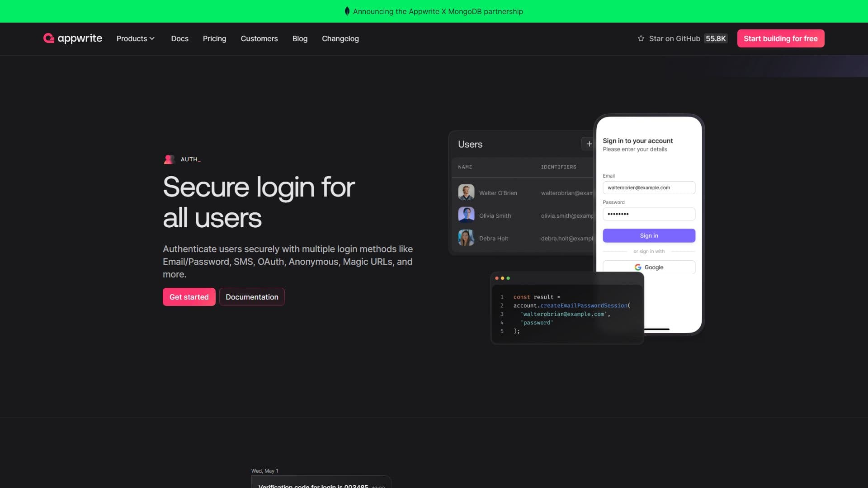Open the Changelog
This screenshot has height=488, width=868.
[340, 38]
